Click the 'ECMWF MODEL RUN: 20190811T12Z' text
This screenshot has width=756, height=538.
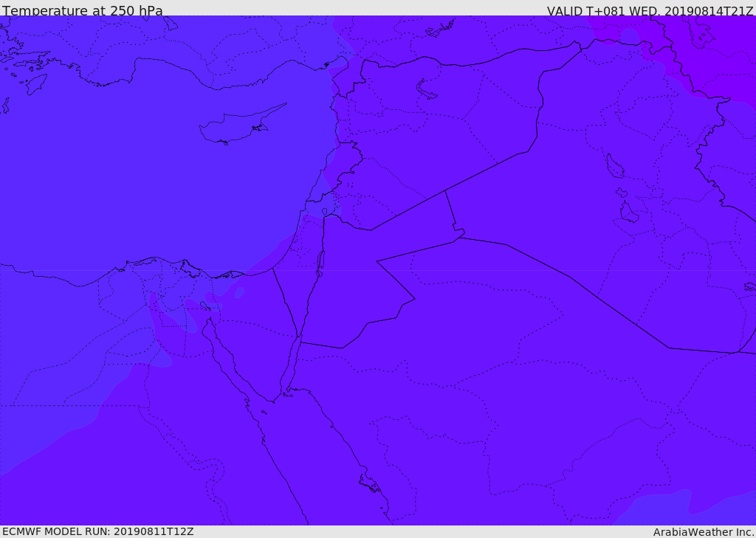tap(98, 531)
